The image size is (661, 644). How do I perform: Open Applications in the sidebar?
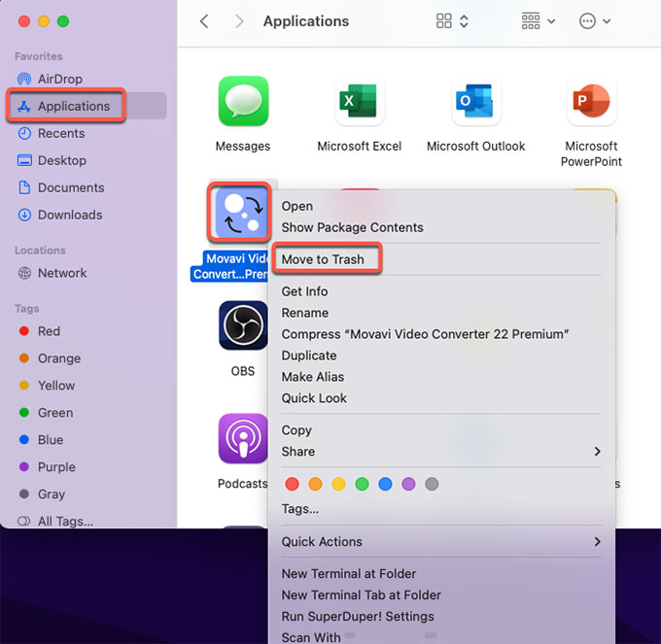tap(87, 106)
